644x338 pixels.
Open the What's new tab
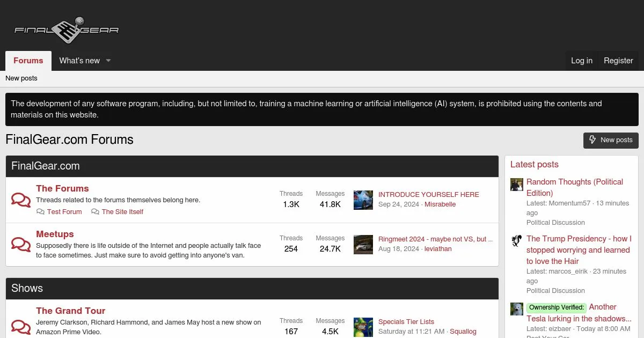point(79,61)
